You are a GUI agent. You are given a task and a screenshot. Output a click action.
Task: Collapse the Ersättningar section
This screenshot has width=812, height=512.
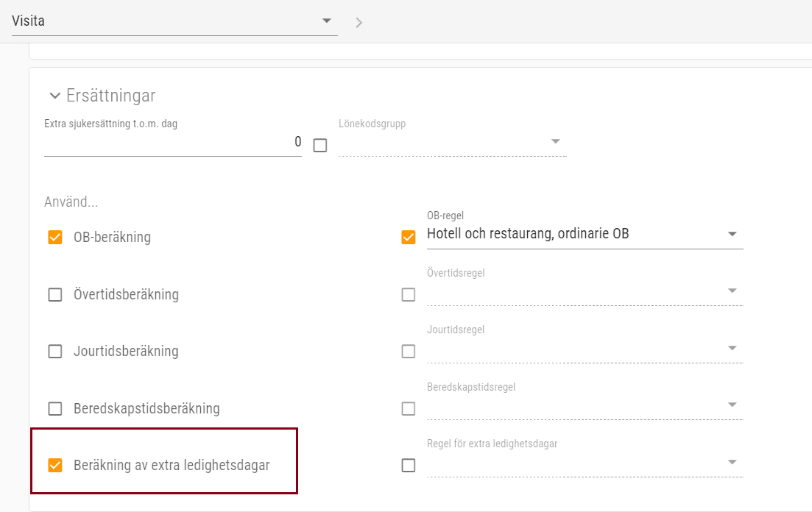click(54, 96)
